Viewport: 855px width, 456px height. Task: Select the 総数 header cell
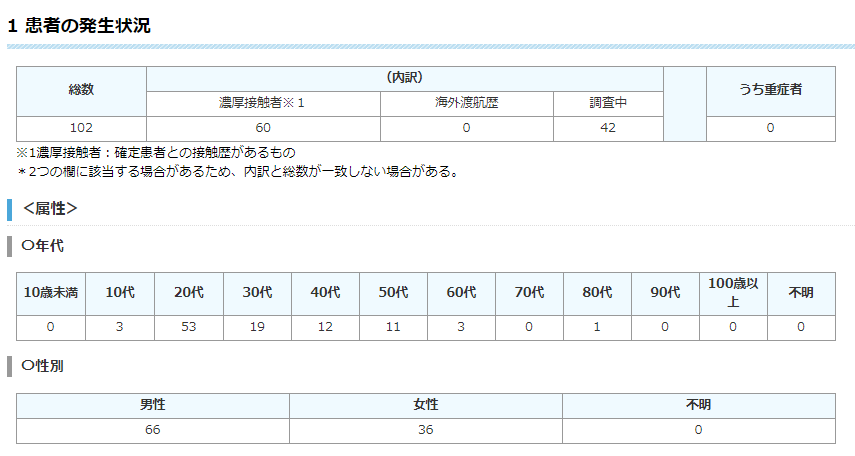coord(81,90)
